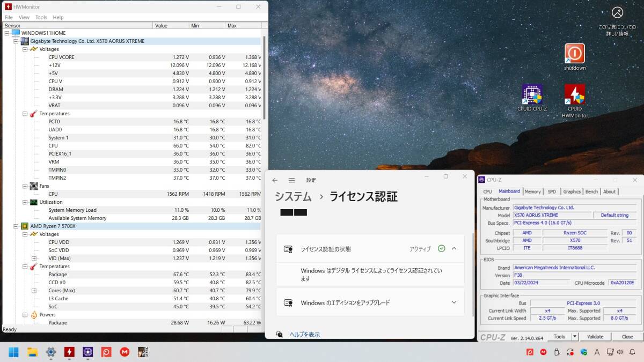This screenshot has width=644, height=362.
Task: Open the Help menu in HWMonitor
Action: [x=58, y=17]
